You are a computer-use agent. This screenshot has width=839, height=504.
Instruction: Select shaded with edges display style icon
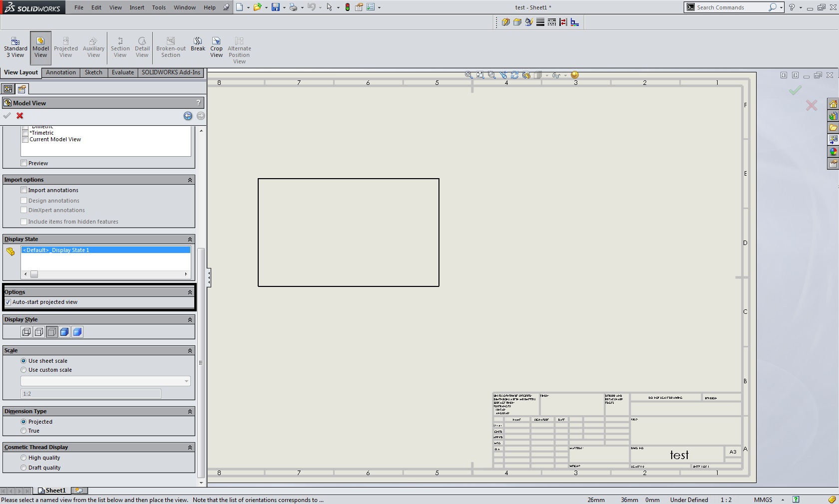pyautogui.click(x=64, y=332)
